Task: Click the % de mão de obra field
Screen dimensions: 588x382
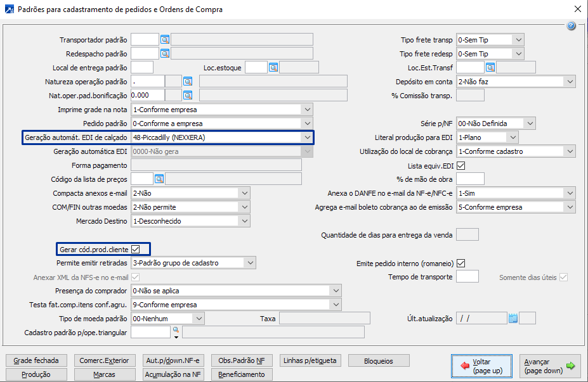Action: click(x=470, y=179)
